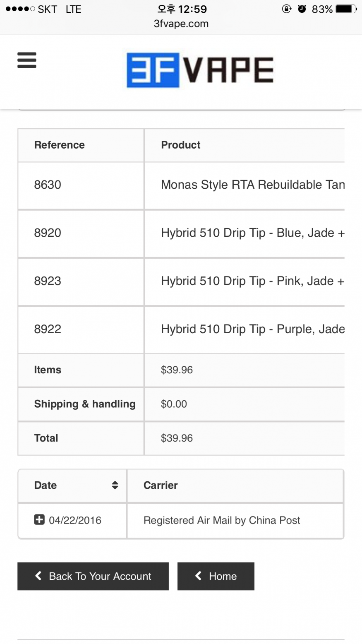Select Hybrid 510 Drip Tip Pink product

[x=252, y=281]
